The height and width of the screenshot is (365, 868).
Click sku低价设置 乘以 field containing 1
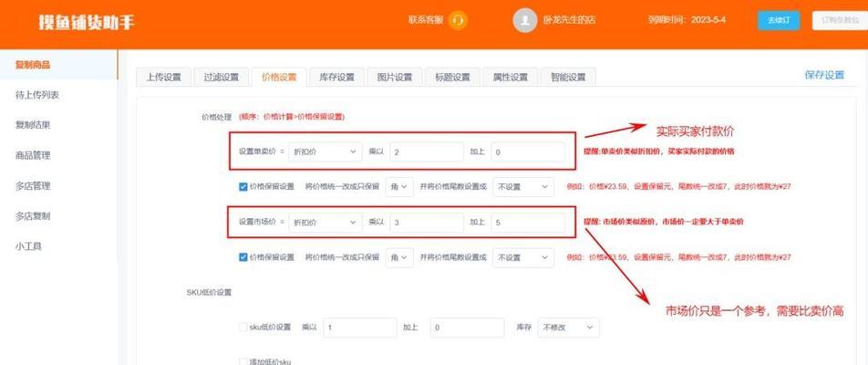pos(360,328)
